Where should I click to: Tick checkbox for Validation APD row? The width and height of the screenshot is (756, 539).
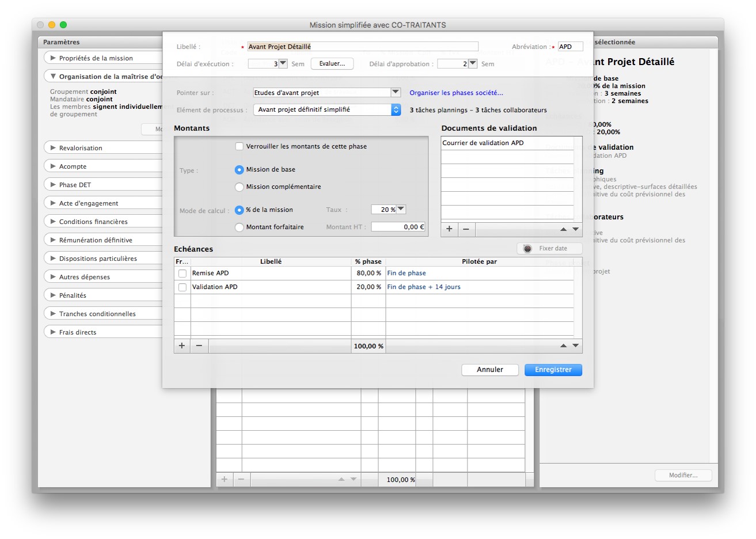click(x=183, y=287)
